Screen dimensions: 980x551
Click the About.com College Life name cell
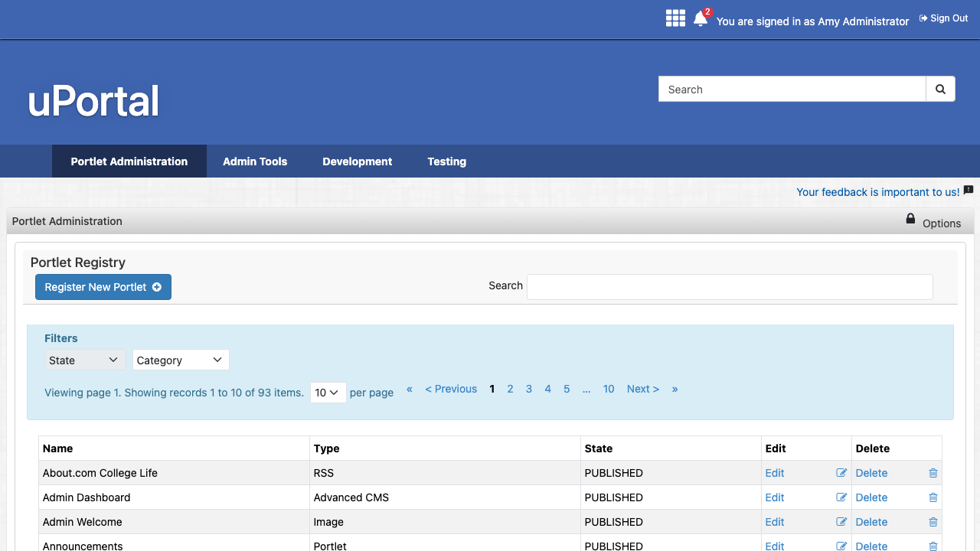pos(175,473)
